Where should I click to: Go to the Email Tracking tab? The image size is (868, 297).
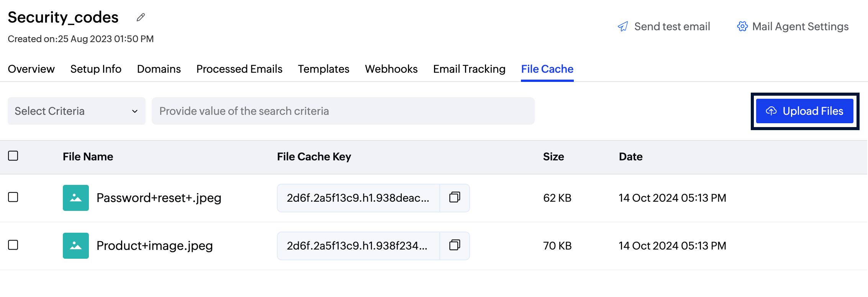point(469,69)
